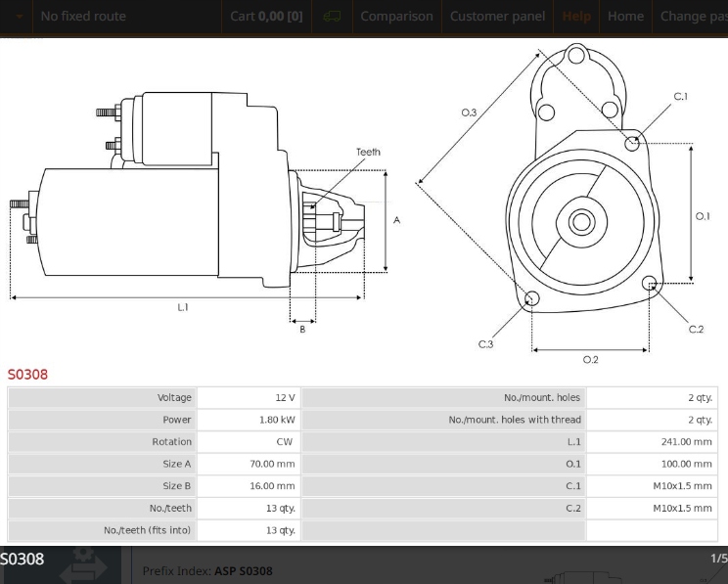Go to Customer panel
The height and width of the screenshot is (584, 728).
(x=497, y=17)
